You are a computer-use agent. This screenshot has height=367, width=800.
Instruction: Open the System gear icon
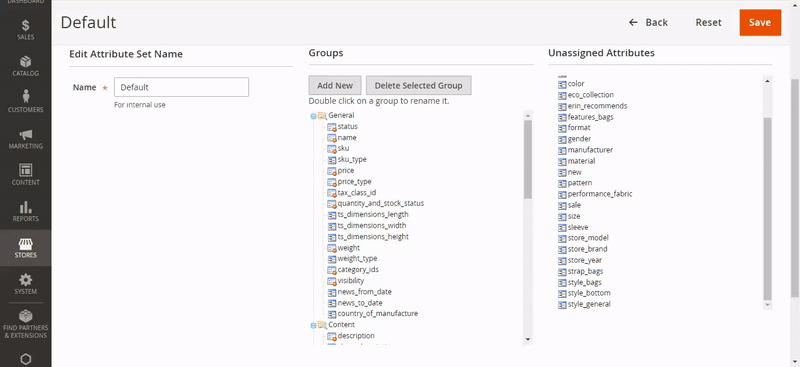26,280
